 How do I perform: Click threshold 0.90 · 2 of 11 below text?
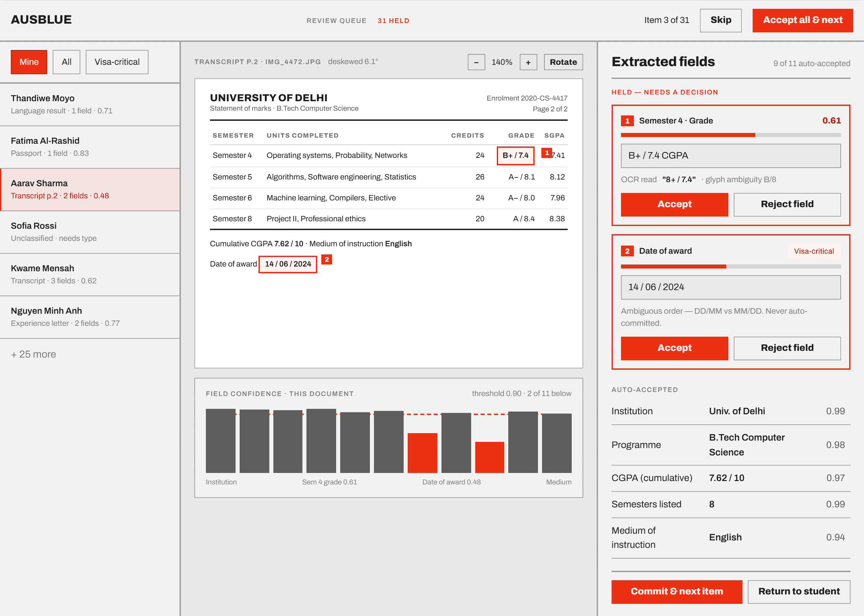coord(521,394)
